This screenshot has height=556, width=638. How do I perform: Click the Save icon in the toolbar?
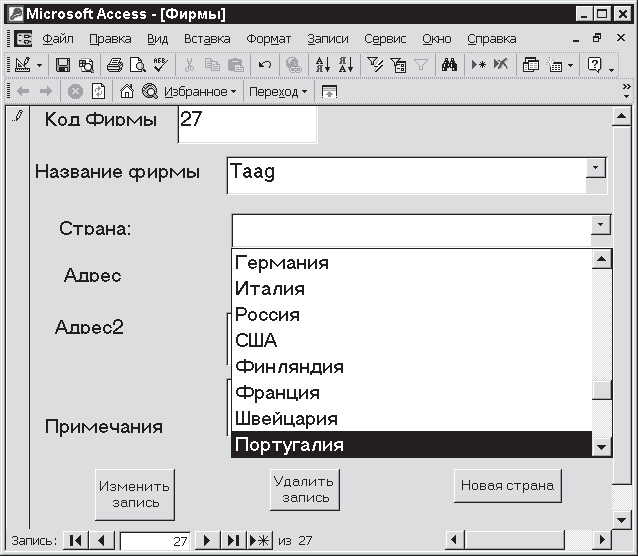(x=63, y=65)
